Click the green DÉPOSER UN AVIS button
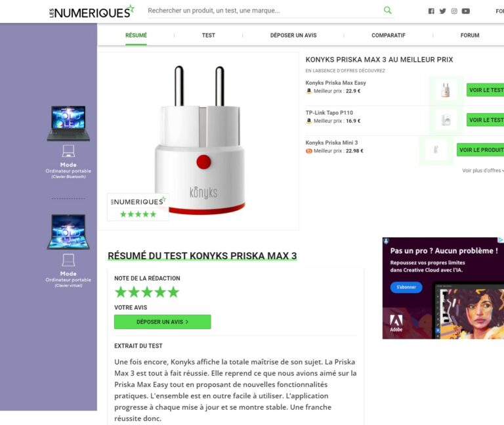504x425 pixels. 162,322
